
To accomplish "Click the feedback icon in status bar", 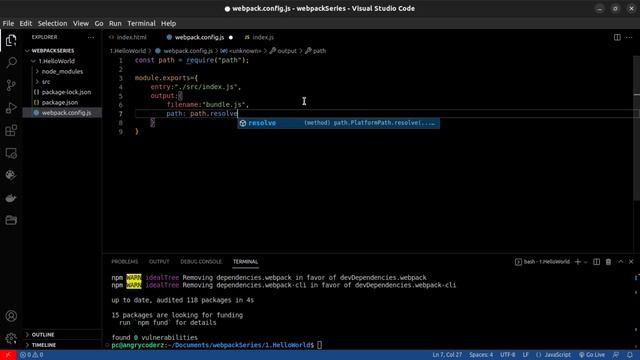I will (616, 355).
